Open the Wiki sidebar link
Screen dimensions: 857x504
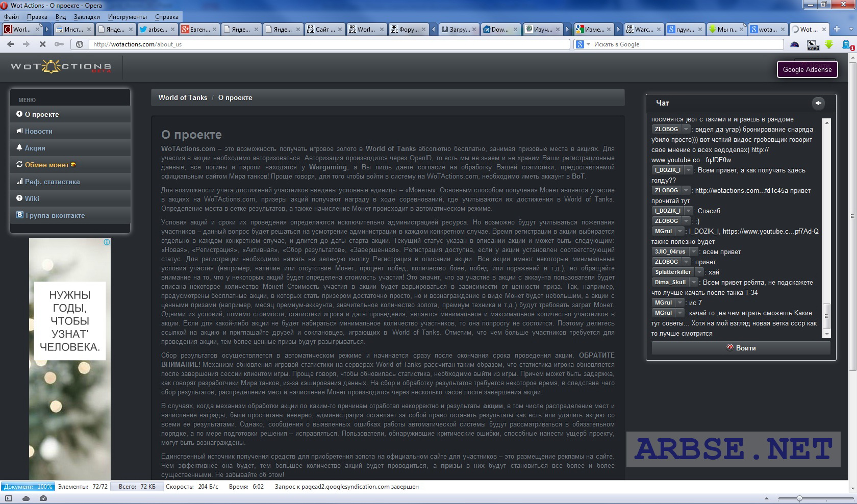pyautogui.click(x=70, y=198)
